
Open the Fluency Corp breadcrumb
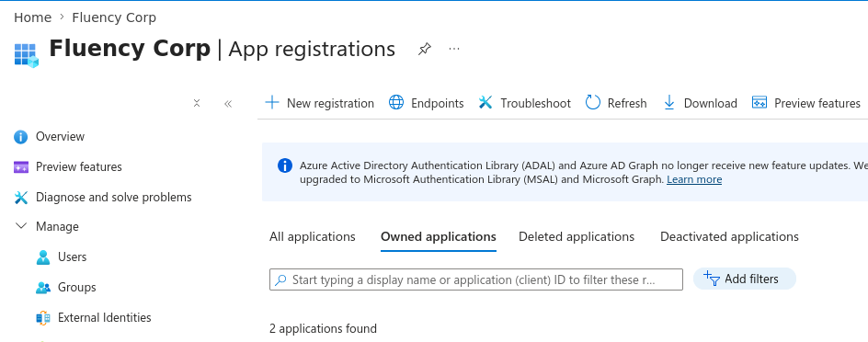click(114, 17)
